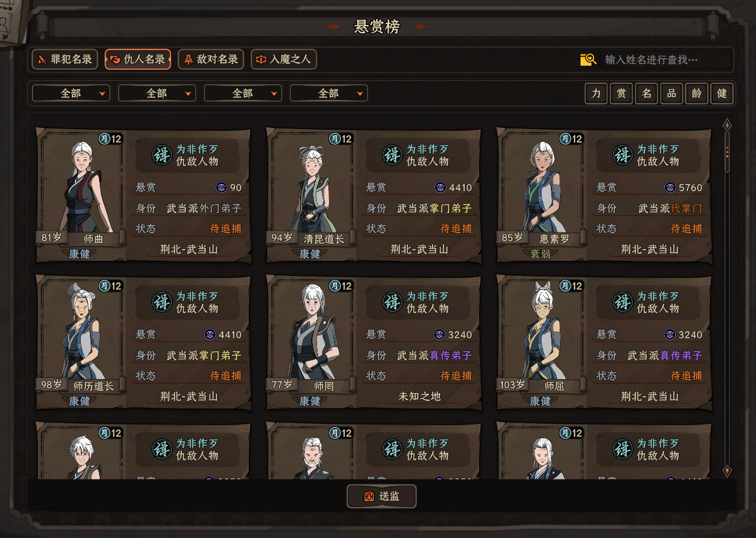
Task: Sort list by age 龄 button
Action: point(696,93)
